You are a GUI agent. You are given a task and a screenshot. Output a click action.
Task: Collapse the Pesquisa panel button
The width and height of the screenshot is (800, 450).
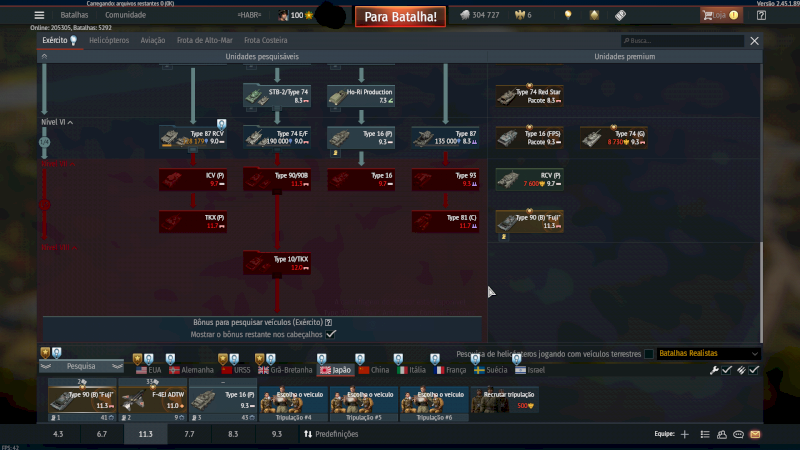(x=81, y=366)
